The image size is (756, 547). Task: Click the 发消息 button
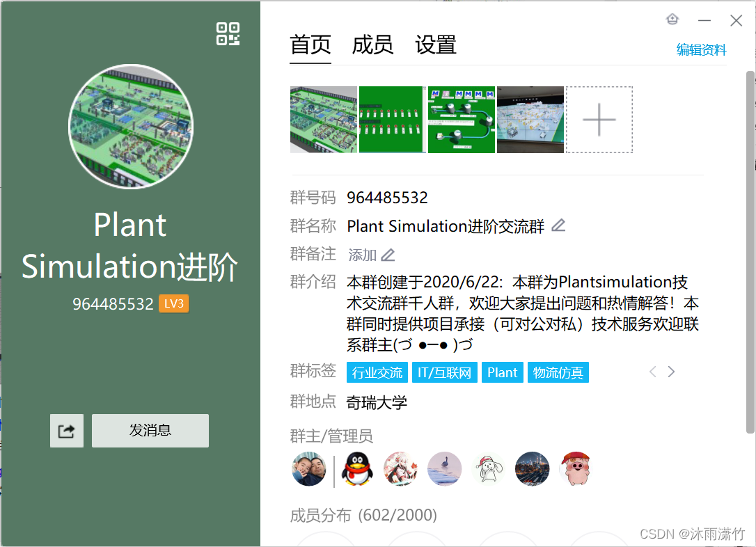click(x=150, y=430)
